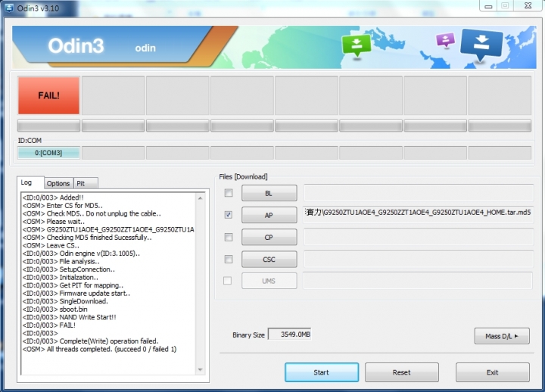
Task: Select the 0:[COM3] port box
Action: click(48, 153)
